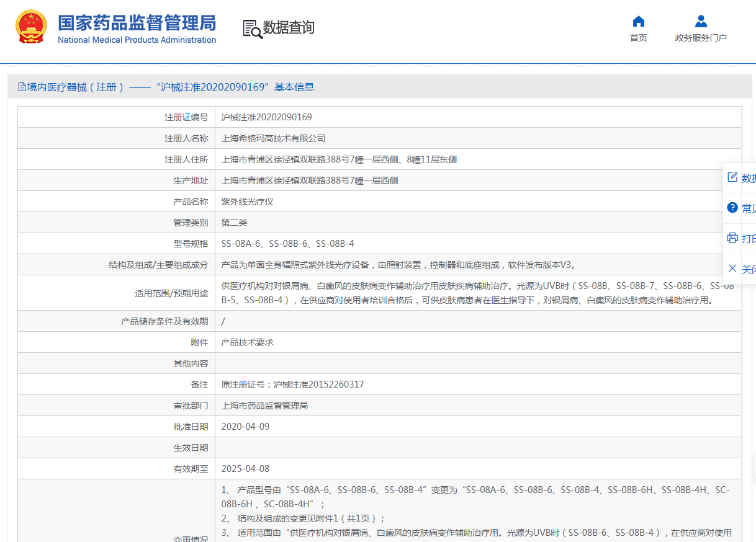The height and width of the screenshot is (542, 756).
Task: Click National Medical Products Administration text
Action: click(x=137, y=40)
